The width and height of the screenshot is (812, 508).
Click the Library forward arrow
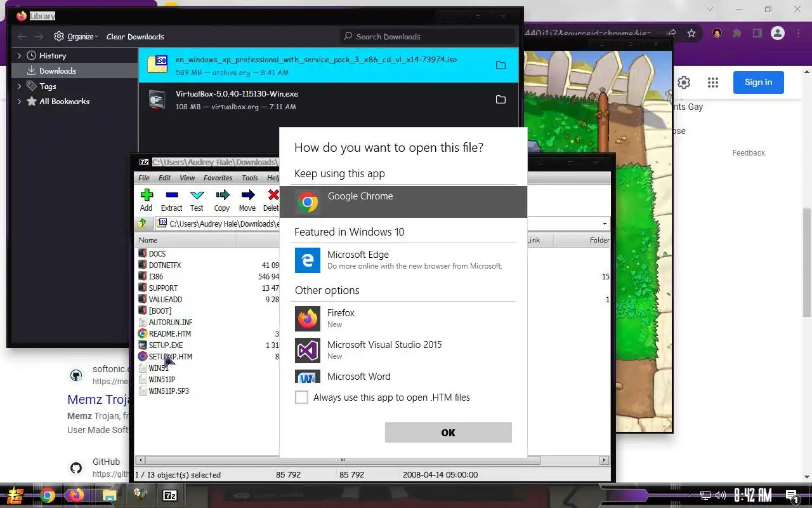click(39, 37)
